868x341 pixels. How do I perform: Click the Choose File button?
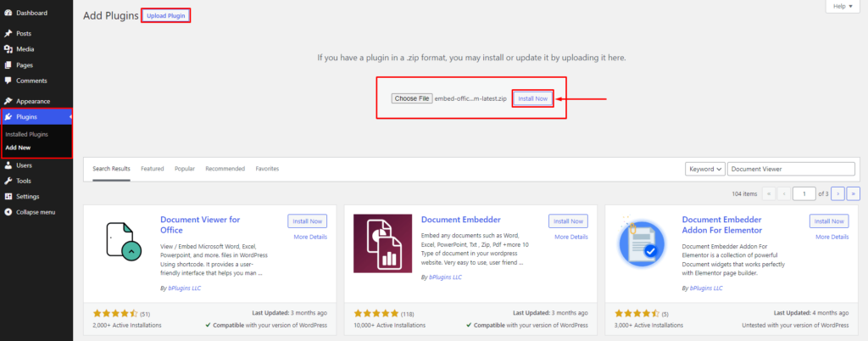tap(411, 98)
